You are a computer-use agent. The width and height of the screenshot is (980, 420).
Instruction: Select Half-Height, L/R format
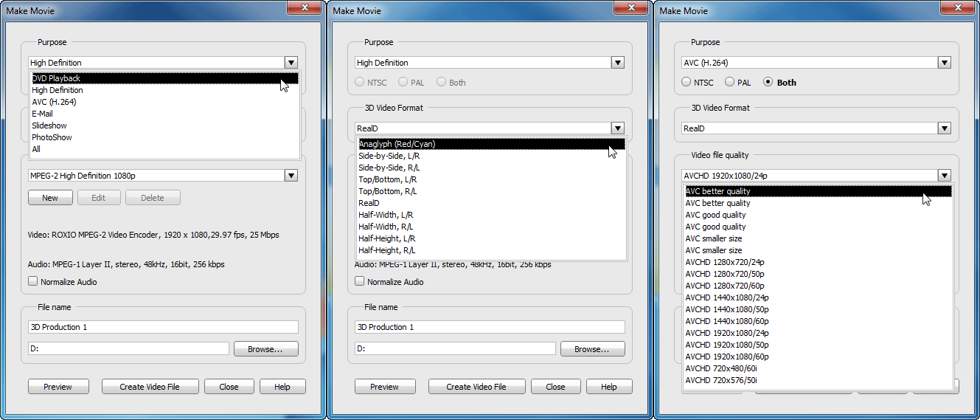(x=491, y=238)
